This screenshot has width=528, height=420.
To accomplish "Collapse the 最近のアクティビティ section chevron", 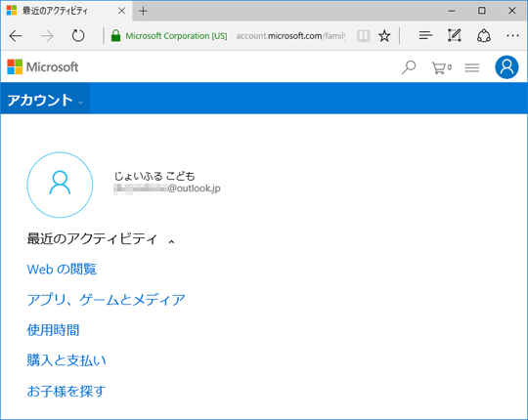I will point(171,241).
